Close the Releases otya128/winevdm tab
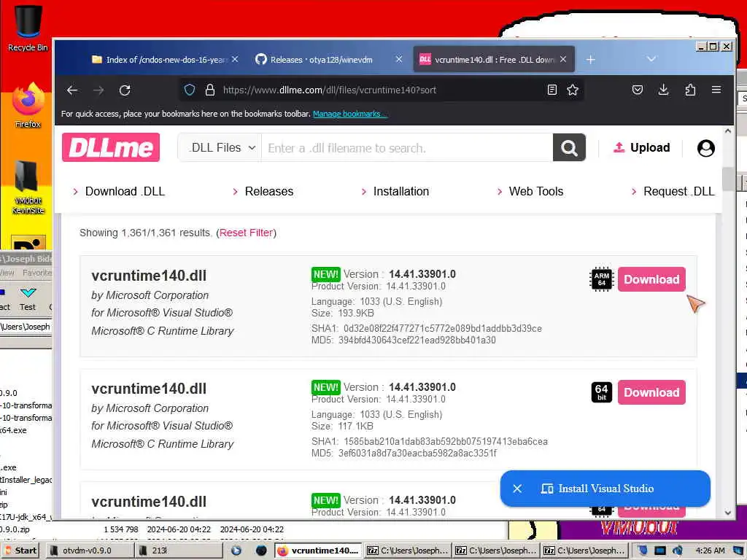Image resolution: width=747 pixels, height=560 pixels. [x=399, y=60]
